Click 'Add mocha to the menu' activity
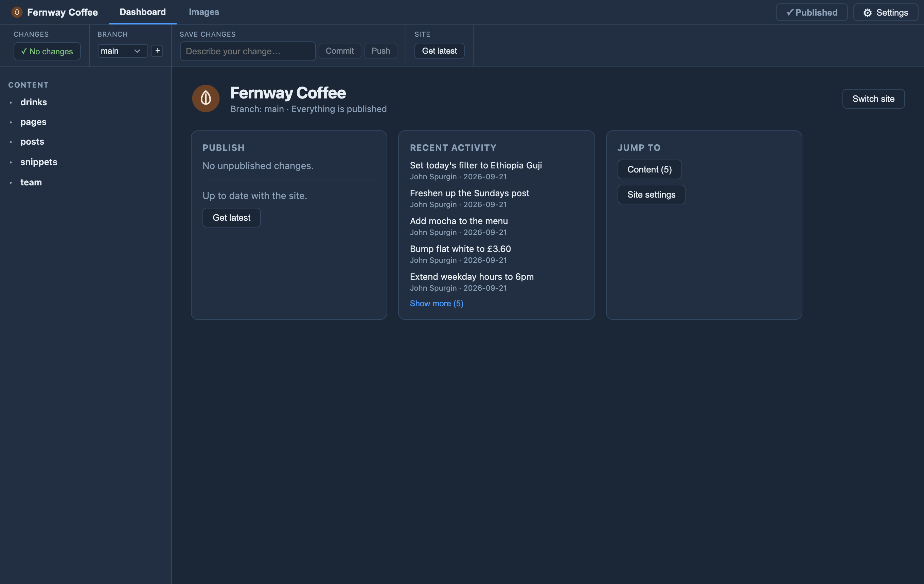This screenshot has width=924, height=584. point(459,221)
